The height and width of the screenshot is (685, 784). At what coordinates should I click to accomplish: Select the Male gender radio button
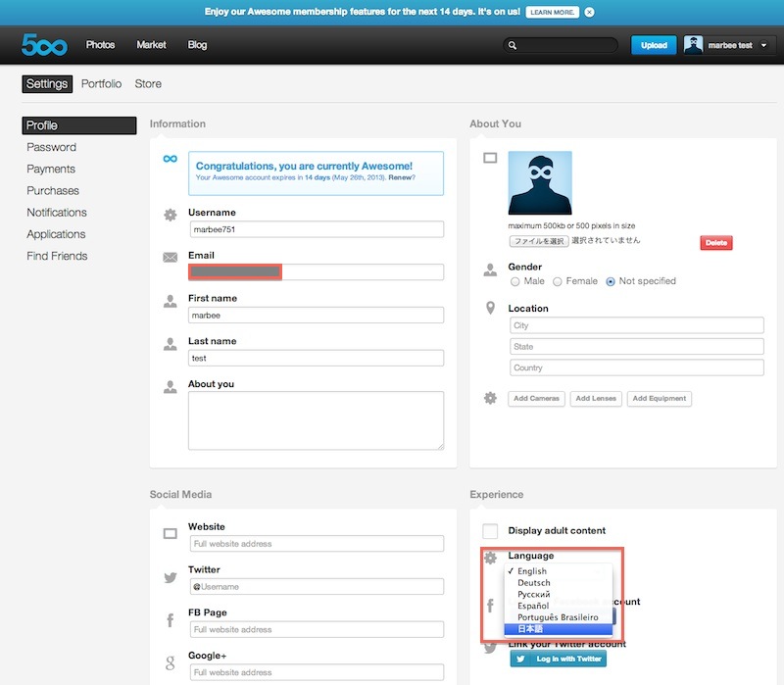click(515, 281)
